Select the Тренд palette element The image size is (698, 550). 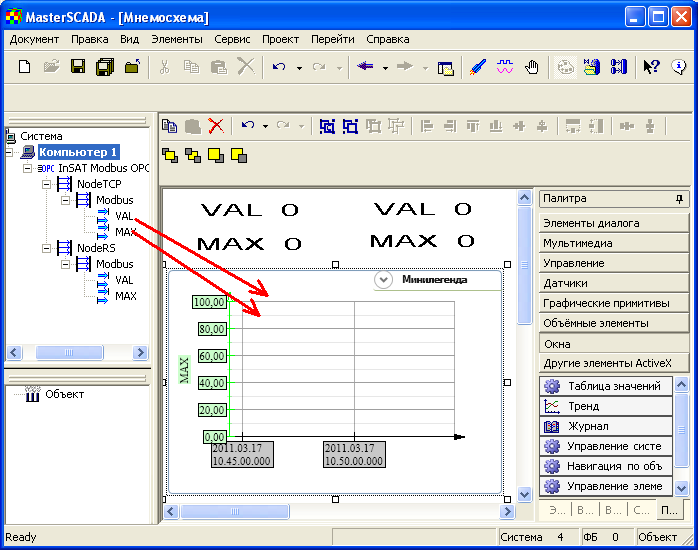coord(605,406)
